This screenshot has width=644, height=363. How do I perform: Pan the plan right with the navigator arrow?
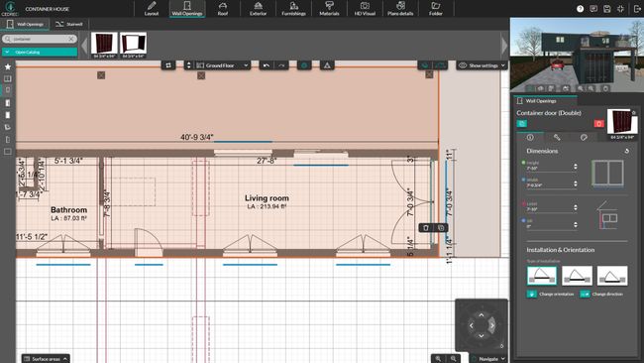[x=492, y=325]
